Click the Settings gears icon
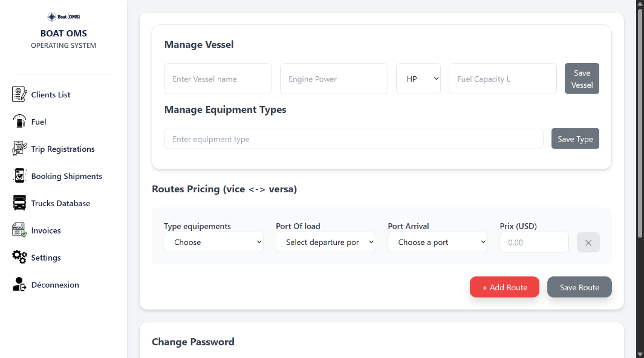The height and width of the screenshot is (358, 644). pos(19,258)
